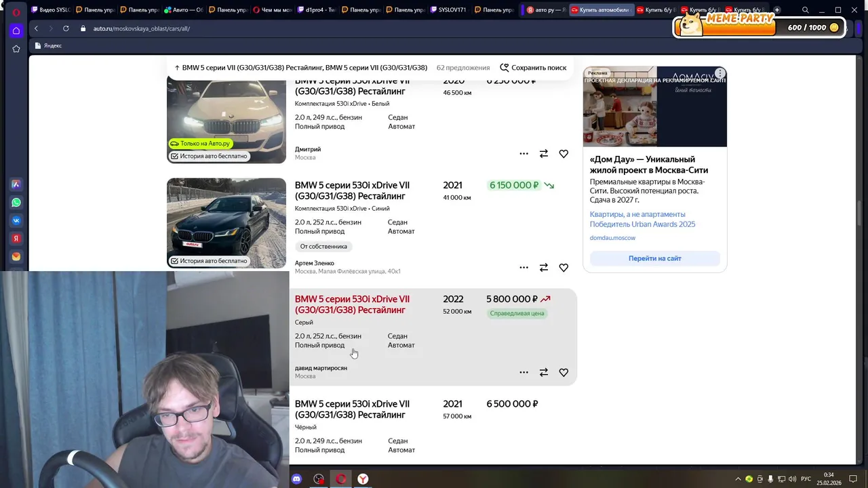
Task: Click the price-rise arrow near 5 800 000 ₽
Action: 545,299
